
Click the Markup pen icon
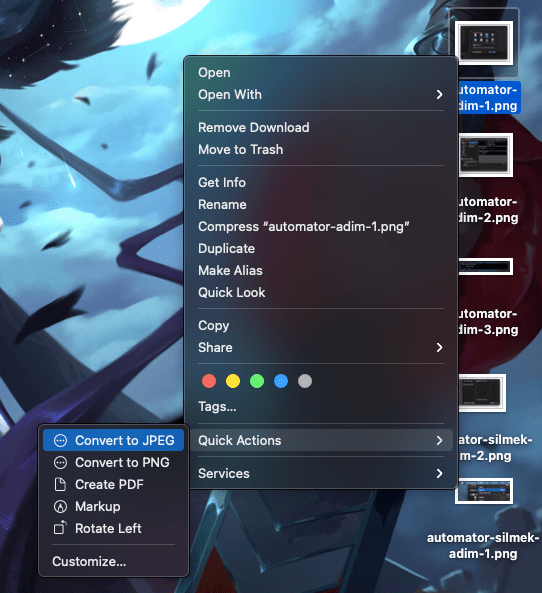[61, 506]
